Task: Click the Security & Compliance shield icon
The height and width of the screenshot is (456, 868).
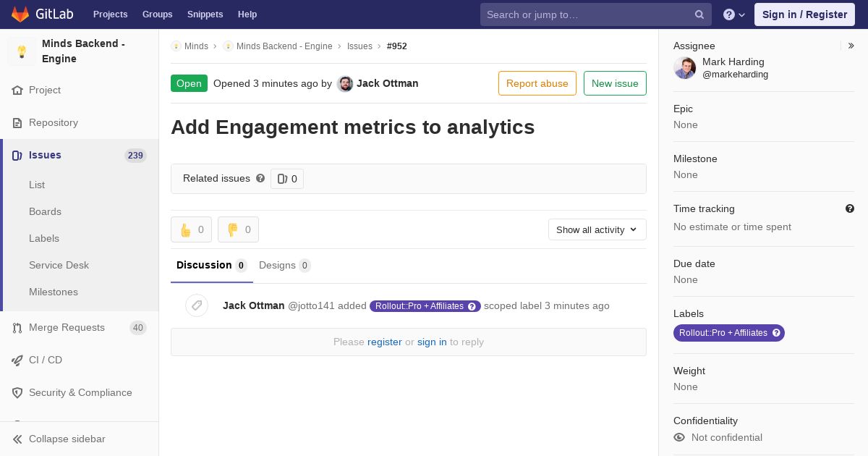Action: [17, 393]
